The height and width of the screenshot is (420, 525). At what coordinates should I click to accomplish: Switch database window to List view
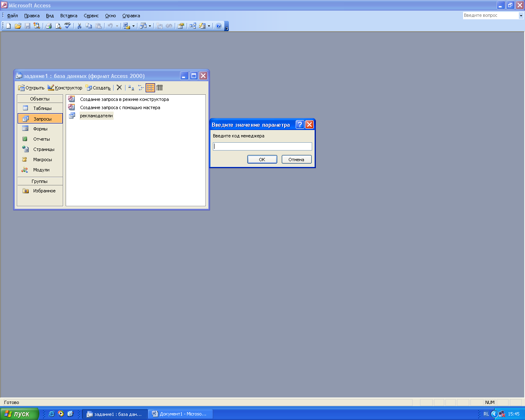[150, 87]
